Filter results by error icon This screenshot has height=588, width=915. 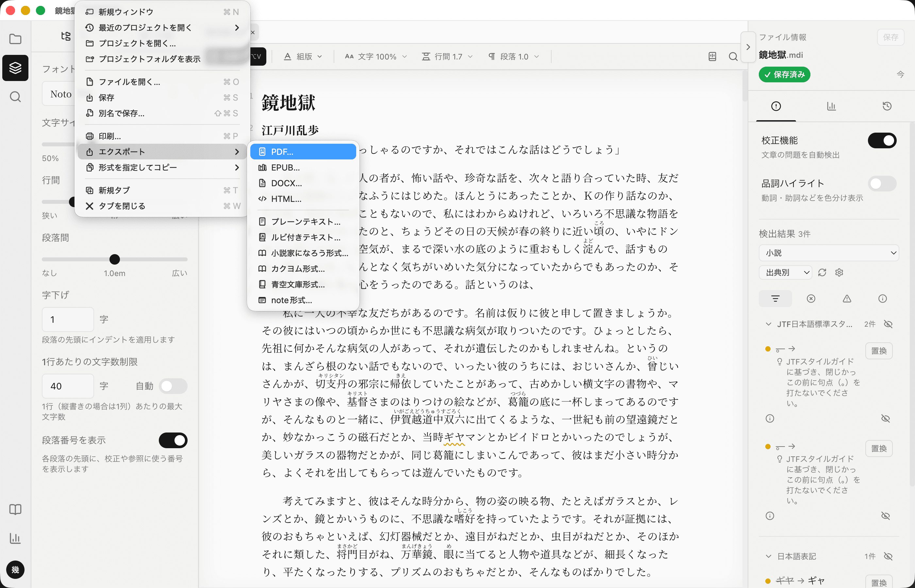click(x=811, y=299)
